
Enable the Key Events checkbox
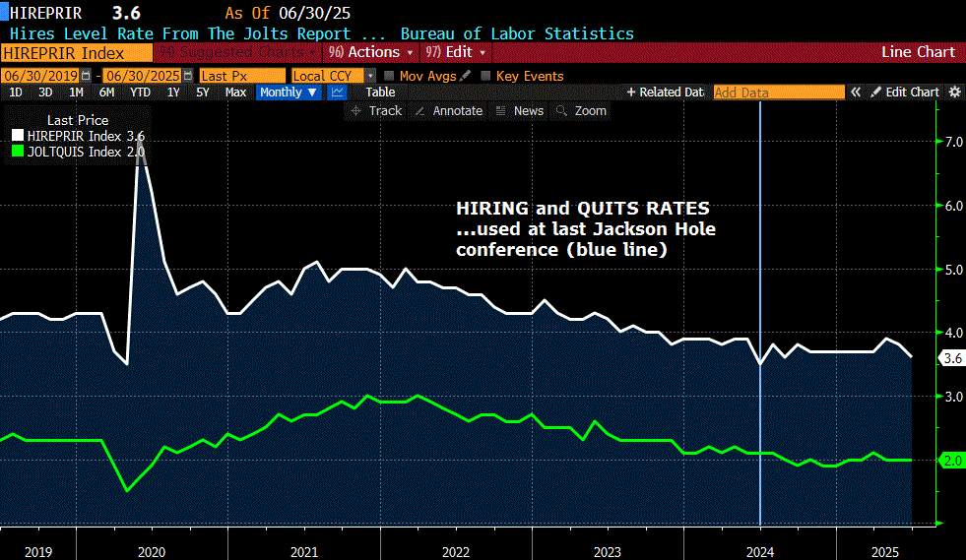pyautogui.click(x=485, y=76)
